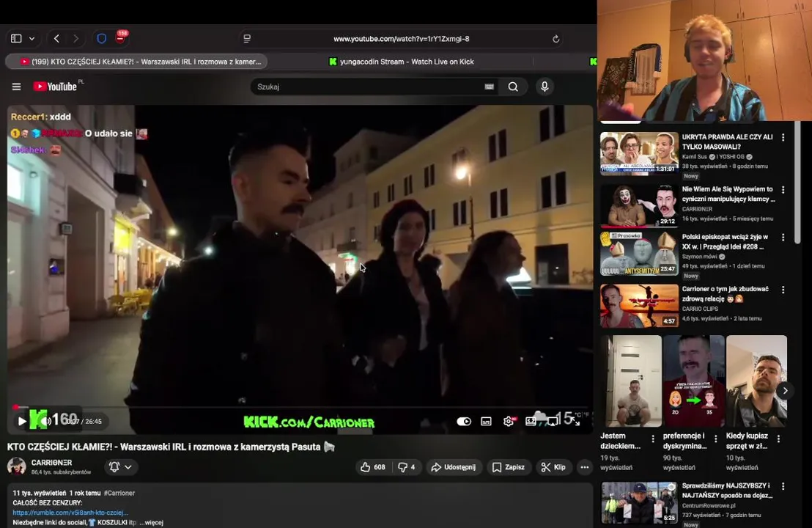Screen dimensions: 812x528
Task: Click the search magnifier button
Action: point(513,87)
